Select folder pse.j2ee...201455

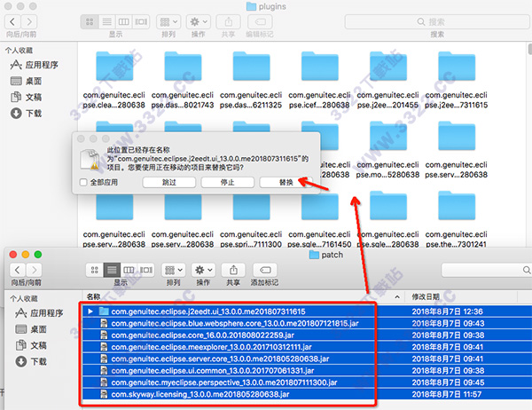(387, 80)
